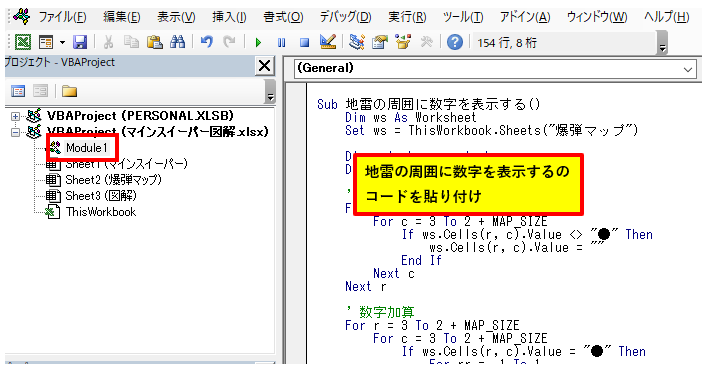Screen dimensions: 711x382
Task: Select Sheet3 (図解) in tree
Action: pos(101,196)
